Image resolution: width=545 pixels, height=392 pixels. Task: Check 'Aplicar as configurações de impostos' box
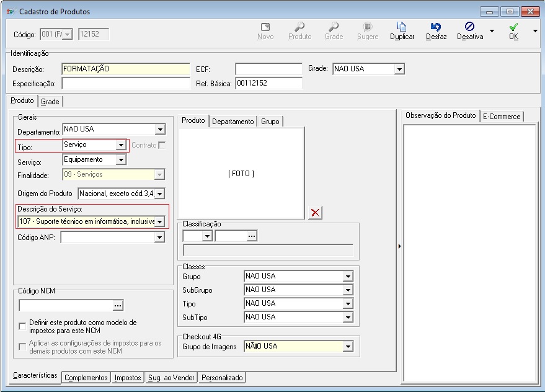tap(22, 347)
